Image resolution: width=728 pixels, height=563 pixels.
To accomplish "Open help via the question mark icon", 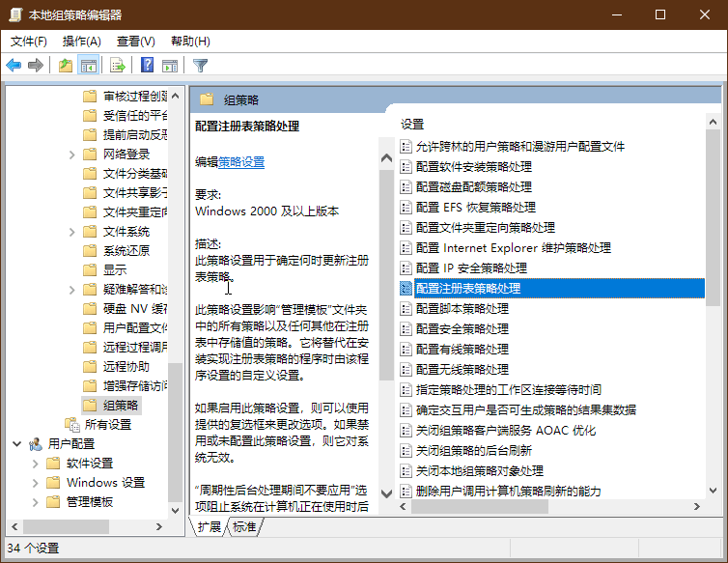I will 147,66.
